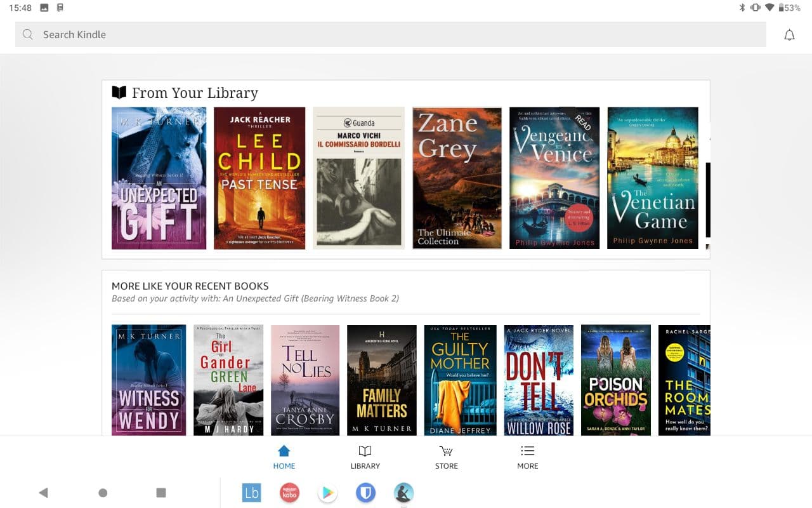
Task: Open the More menu tab
Action: coord(528,457)
